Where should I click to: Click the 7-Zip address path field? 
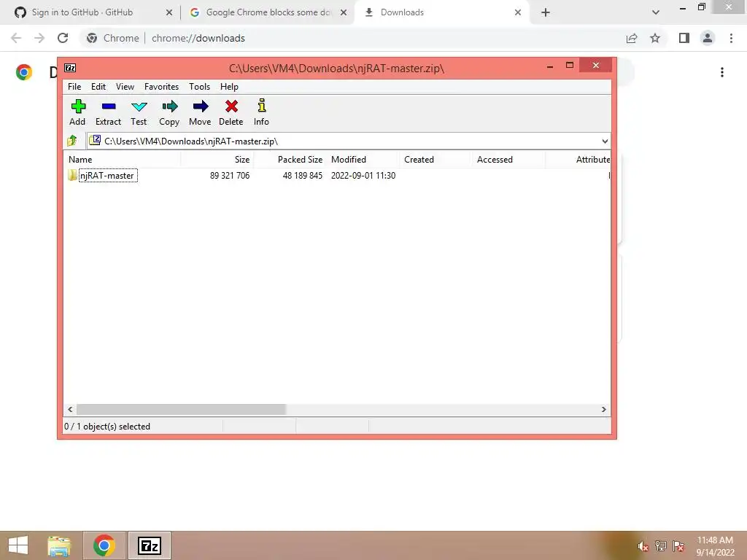click(x=348, y=141)
